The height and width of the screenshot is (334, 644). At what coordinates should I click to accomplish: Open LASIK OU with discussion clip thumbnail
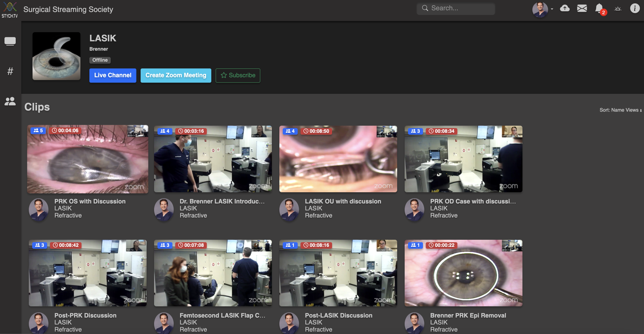pos(338,159)
